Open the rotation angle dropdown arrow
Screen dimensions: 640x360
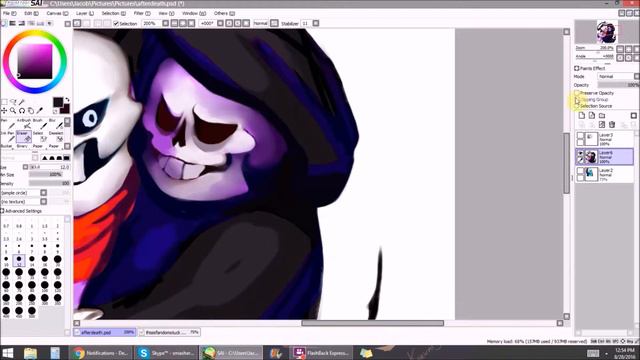click(220, 23)
